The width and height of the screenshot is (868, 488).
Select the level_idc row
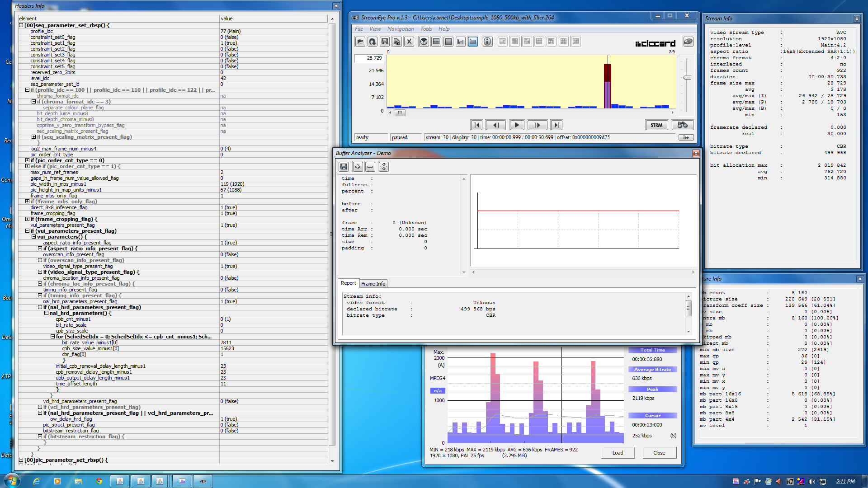(x=173, y=78)
